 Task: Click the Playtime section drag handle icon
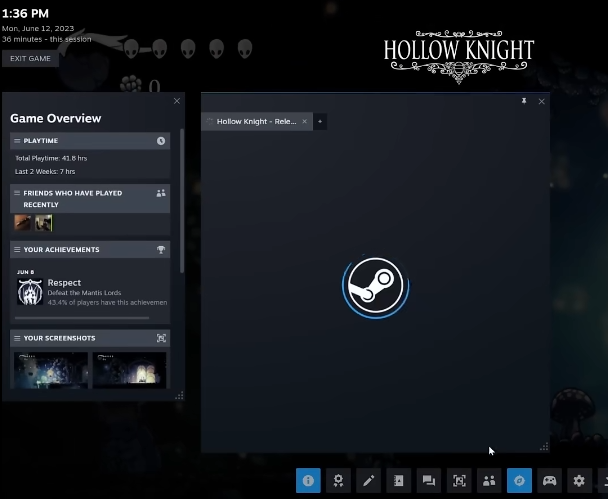pos(17,141)
